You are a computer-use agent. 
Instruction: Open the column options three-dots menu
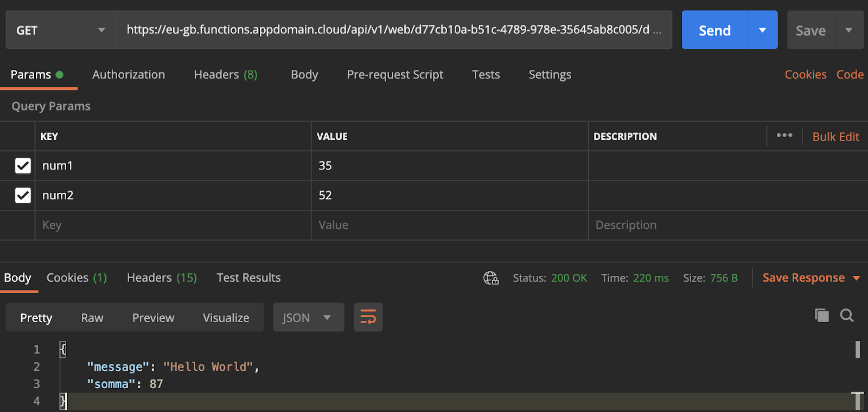[784, 136]
